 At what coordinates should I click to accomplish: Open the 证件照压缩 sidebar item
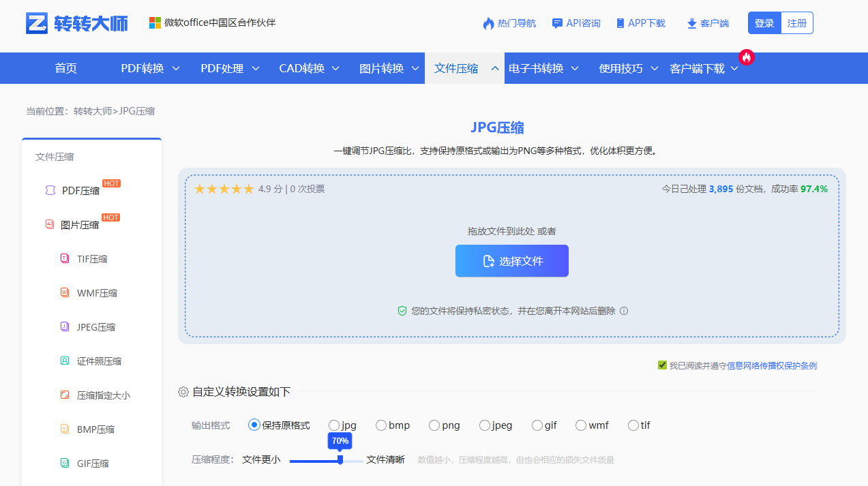tap(100, 361)
